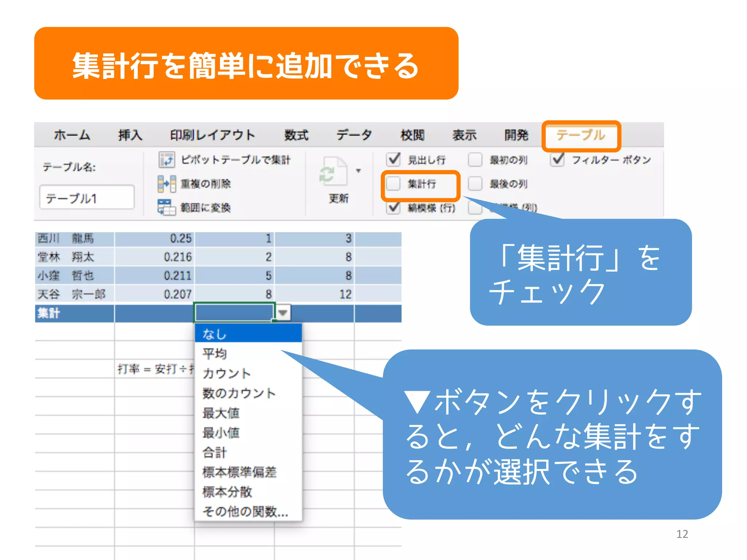Click the cell with value 0.207
This screenshot has width=747, height=560.
click(154, 294)
